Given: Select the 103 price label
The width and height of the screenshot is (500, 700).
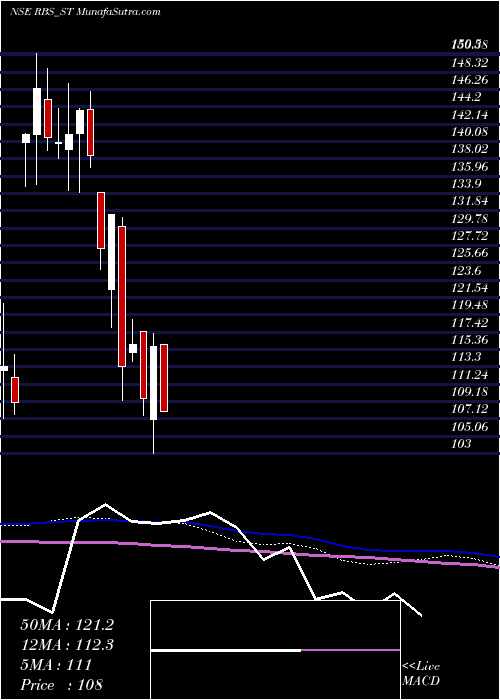Looking at the screenshot, I should pyautogui.click(x=461, y=444).
